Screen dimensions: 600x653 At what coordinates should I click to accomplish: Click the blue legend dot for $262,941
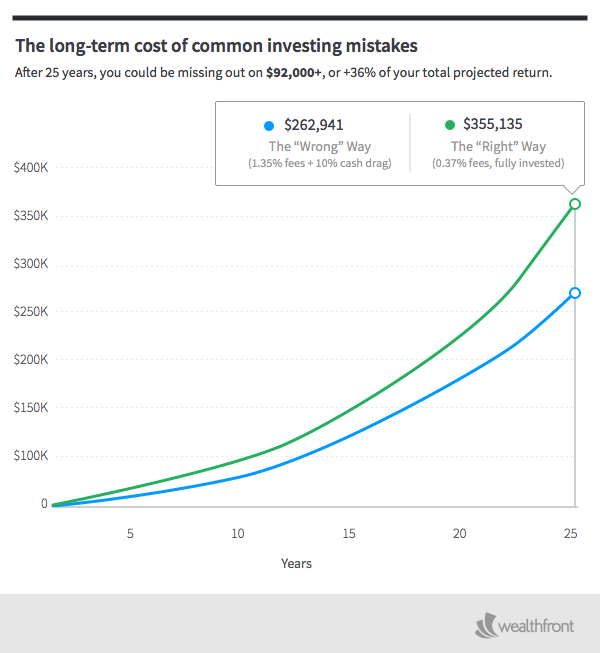point(267,126)
